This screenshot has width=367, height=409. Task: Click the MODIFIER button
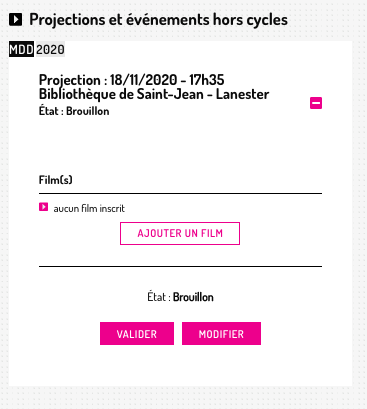click(x=221, y=333)
